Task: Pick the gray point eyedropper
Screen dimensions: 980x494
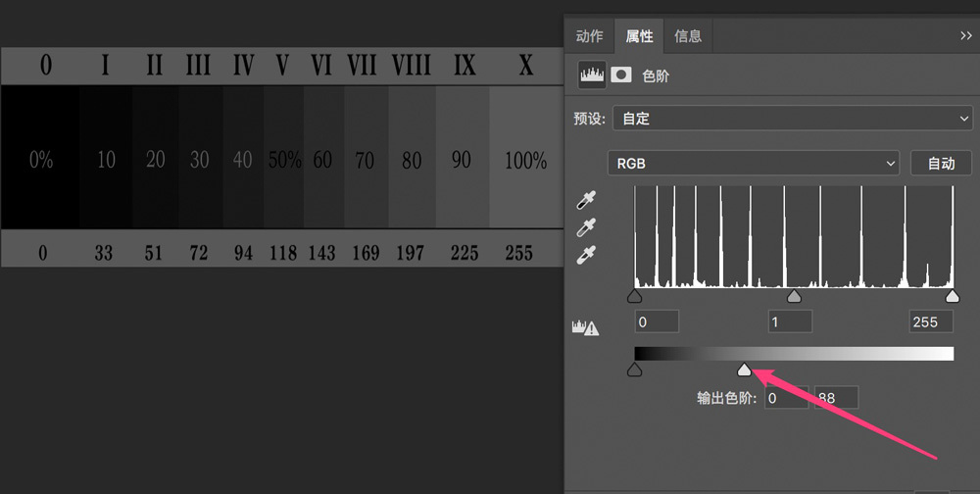Action: point(586,227)
